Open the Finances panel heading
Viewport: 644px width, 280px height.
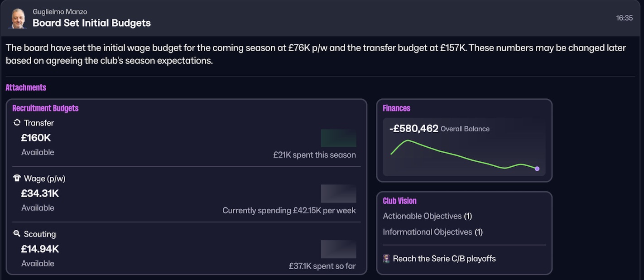396,108
